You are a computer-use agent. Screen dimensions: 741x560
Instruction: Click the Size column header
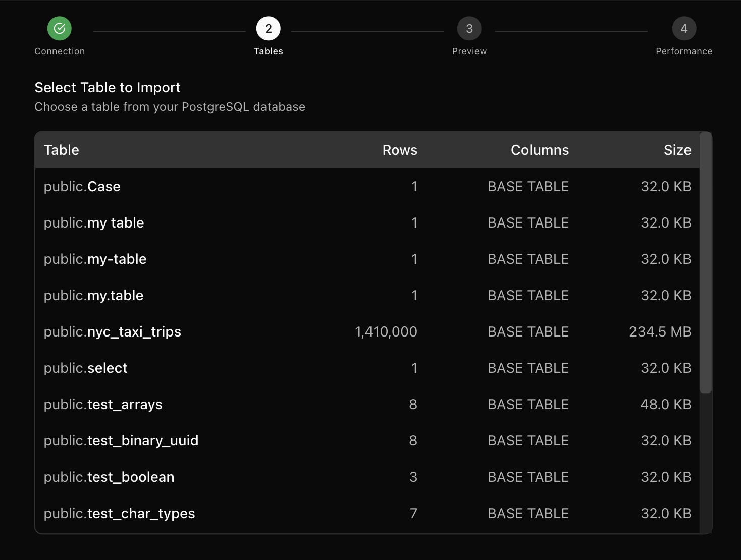point(677,150)
